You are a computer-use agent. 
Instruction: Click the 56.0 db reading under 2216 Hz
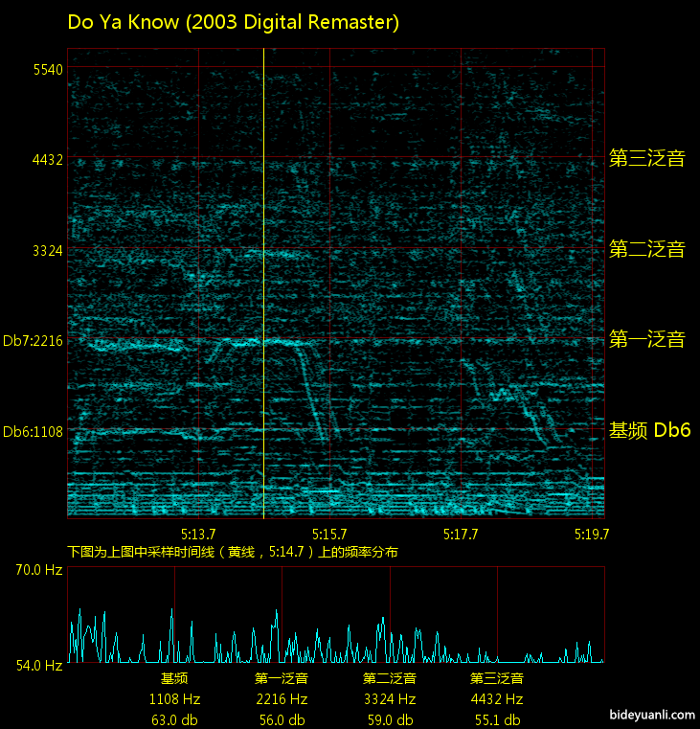[x=282, y=720]
